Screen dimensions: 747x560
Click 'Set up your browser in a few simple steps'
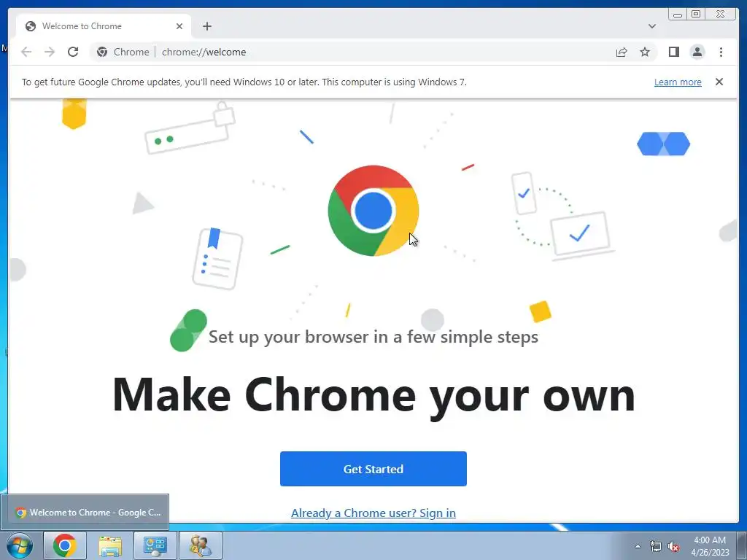373,337
